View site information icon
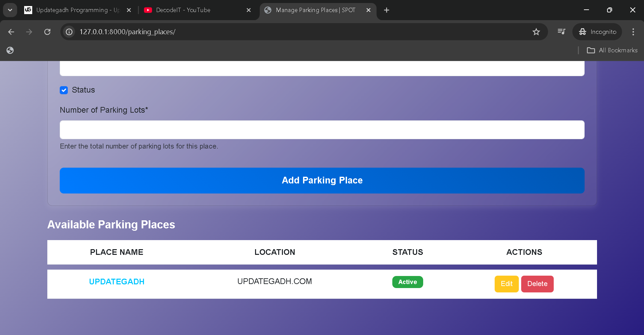Screen dimensions: 644x335 pos(69,32)
